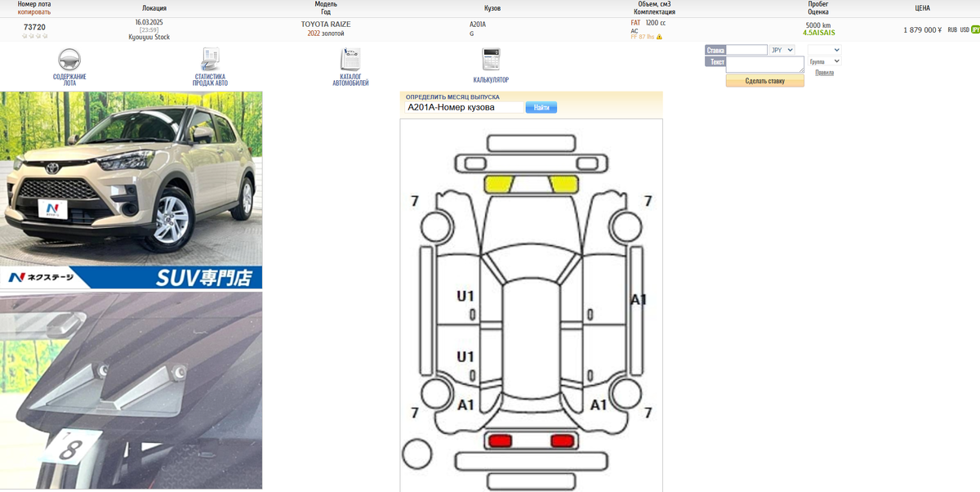Launch the calculator icon

click(x=491, y=60)
